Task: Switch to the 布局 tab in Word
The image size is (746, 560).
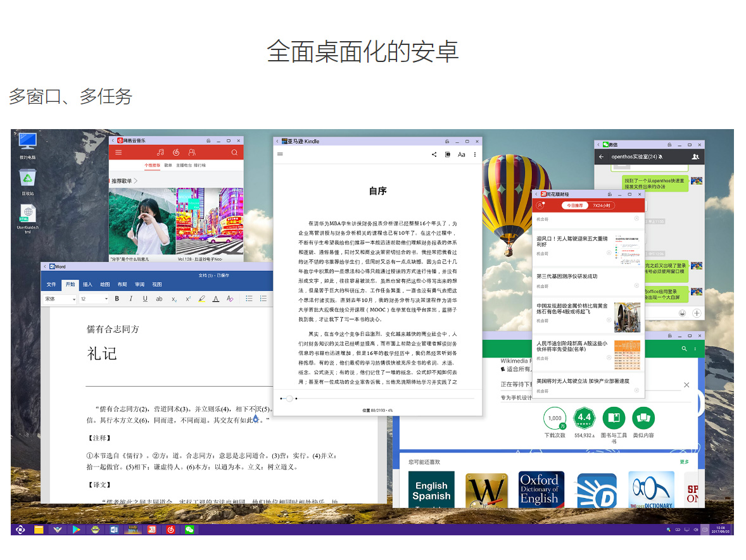Action: [122, 284]
